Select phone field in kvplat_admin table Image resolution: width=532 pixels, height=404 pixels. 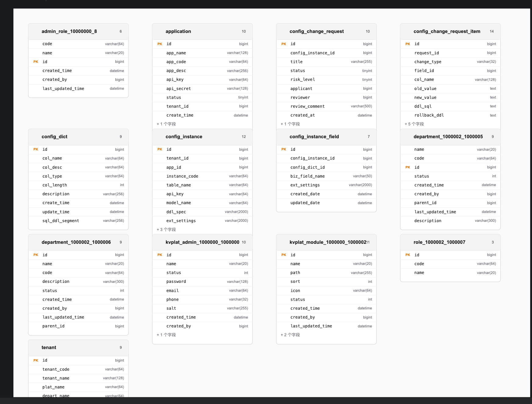tap(202, 299)
